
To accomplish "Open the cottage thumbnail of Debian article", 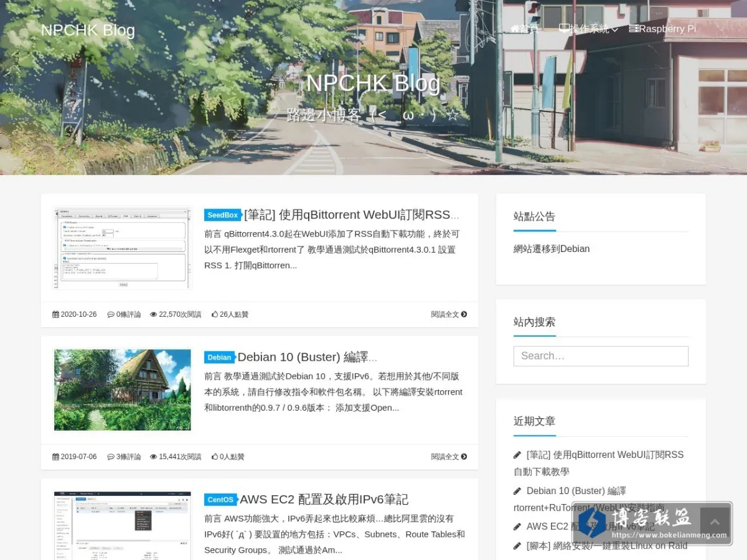I will (x=123, y=390).
